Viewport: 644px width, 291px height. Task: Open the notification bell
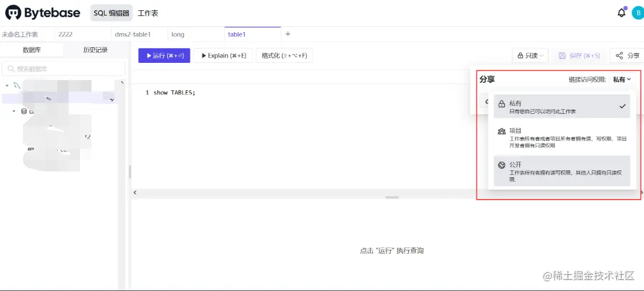(x=622, y=13)
